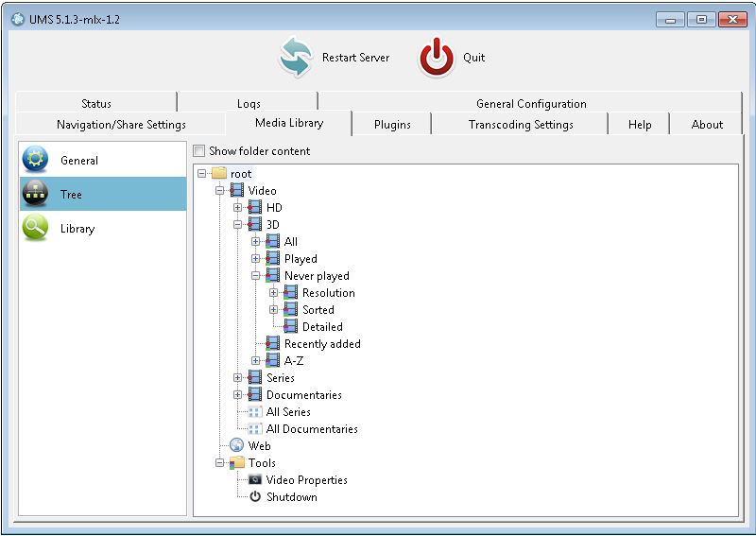Click the Web globe icon

[237, 445]
